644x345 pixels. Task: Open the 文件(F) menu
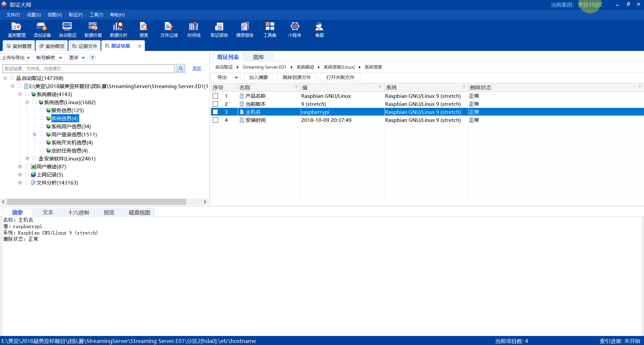coord(13,15)
